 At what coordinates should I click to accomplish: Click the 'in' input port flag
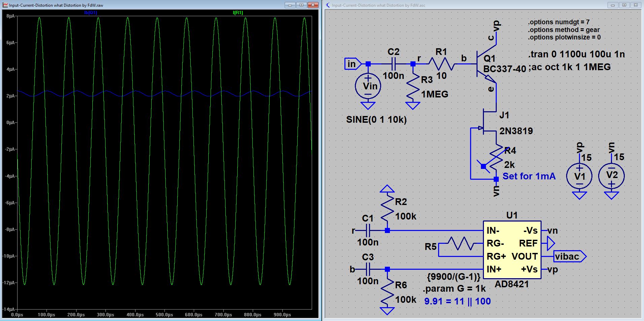pyautogui.click(x=353, y=64)
